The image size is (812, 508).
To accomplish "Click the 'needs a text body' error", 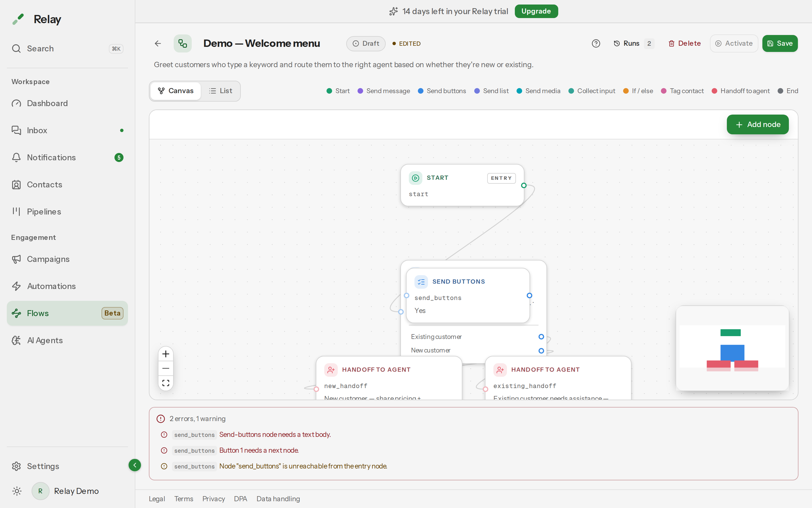I will coord(275,434).
